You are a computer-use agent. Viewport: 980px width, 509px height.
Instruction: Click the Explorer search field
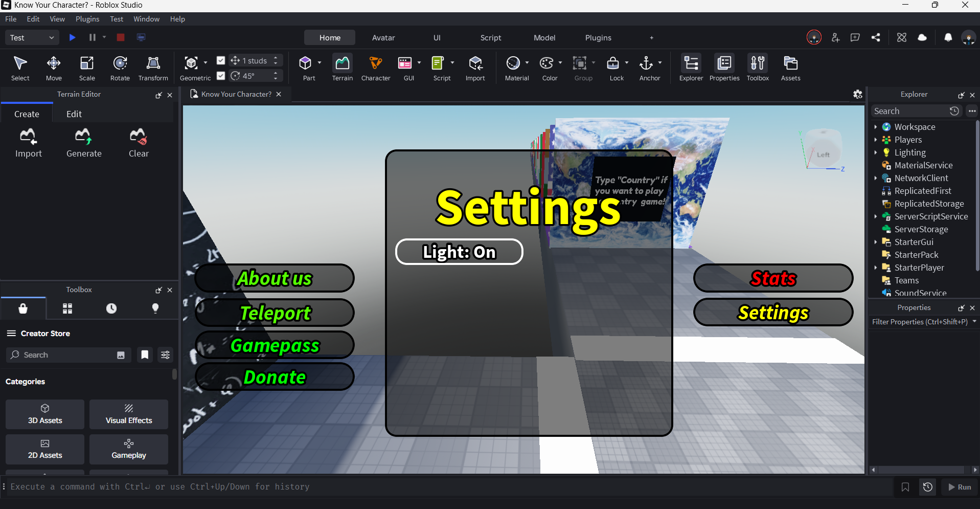click(x=910, y=111)
